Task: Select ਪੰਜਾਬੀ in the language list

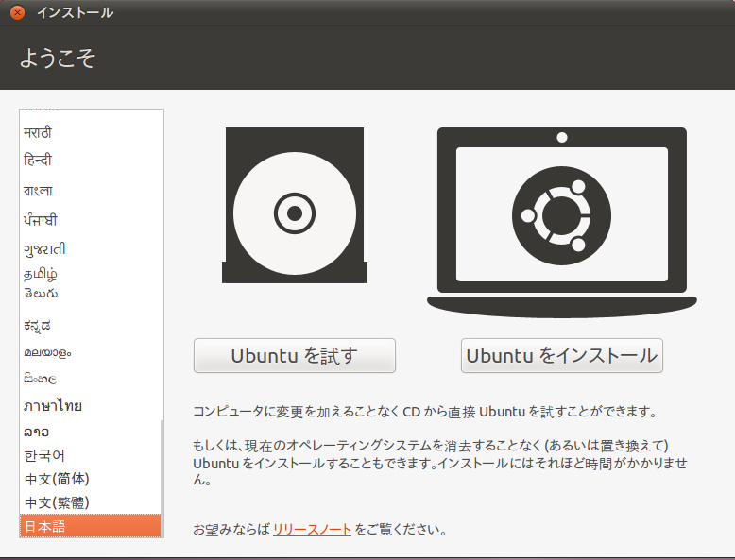Action: [x=90, y=220]
